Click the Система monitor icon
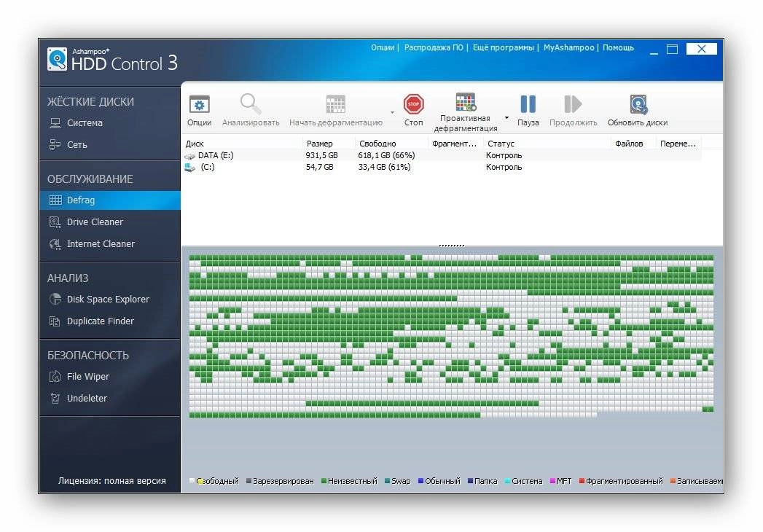Image resolution: width=763 pixels, height=532 pixels. pos(55,123)
